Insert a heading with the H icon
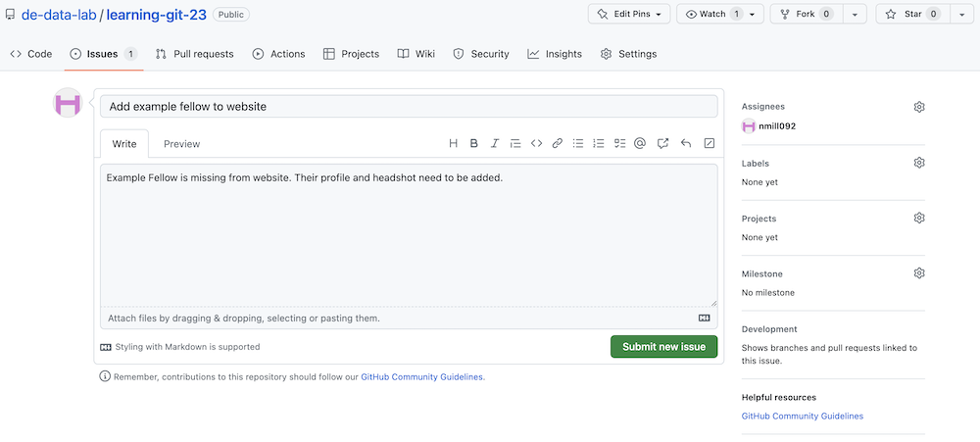The image size is (980, 442). click(x=453, y=143)
